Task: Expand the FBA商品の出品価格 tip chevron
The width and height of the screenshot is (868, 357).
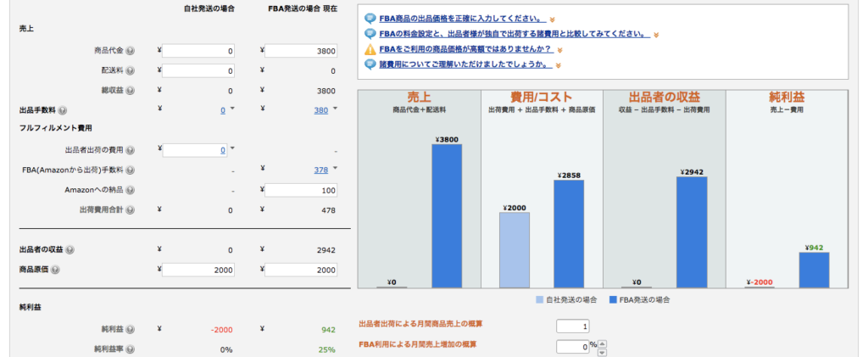Action: [552, 18]
